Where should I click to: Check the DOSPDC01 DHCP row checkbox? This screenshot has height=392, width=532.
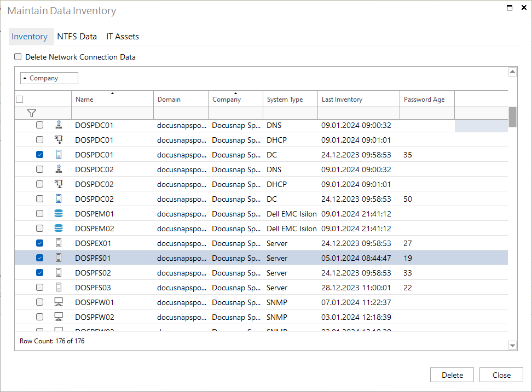40,139
